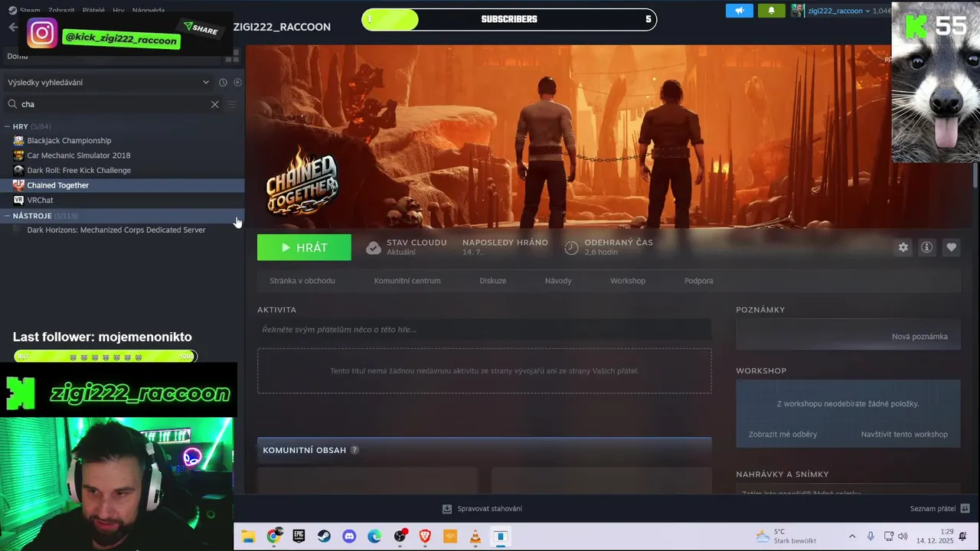The height and width of the screenshot is (551, 980).
Task: Click the activity text input field
Action: pyautogui.click(x=484, y=329)
